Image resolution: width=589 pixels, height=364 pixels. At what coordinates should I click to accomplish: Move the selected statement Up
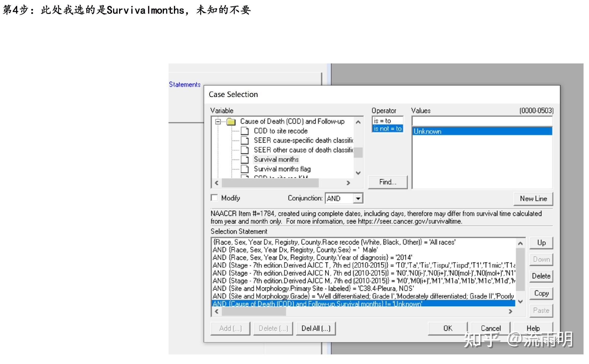[541, 243]
